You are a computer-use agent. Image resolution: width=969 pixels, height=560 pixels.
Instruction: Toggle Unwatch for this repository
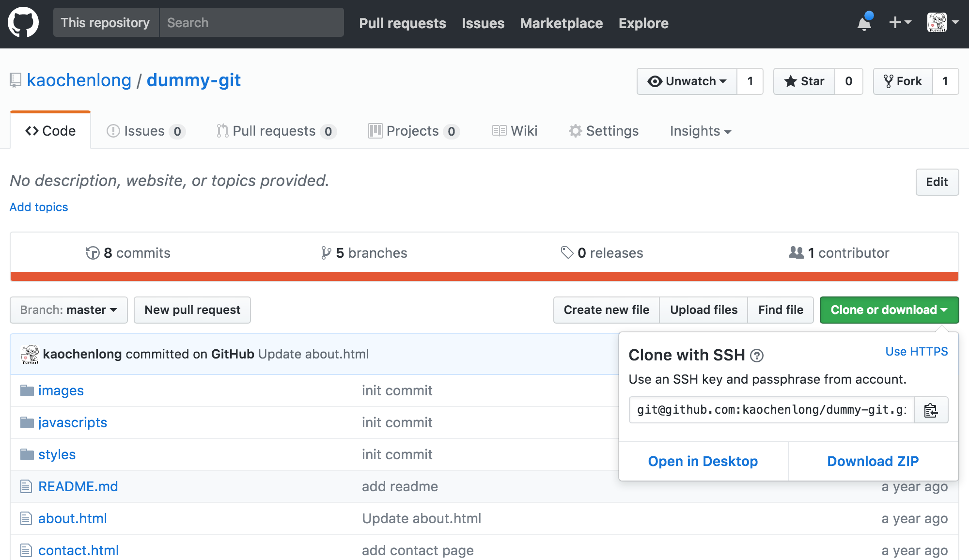click(687, 81)
